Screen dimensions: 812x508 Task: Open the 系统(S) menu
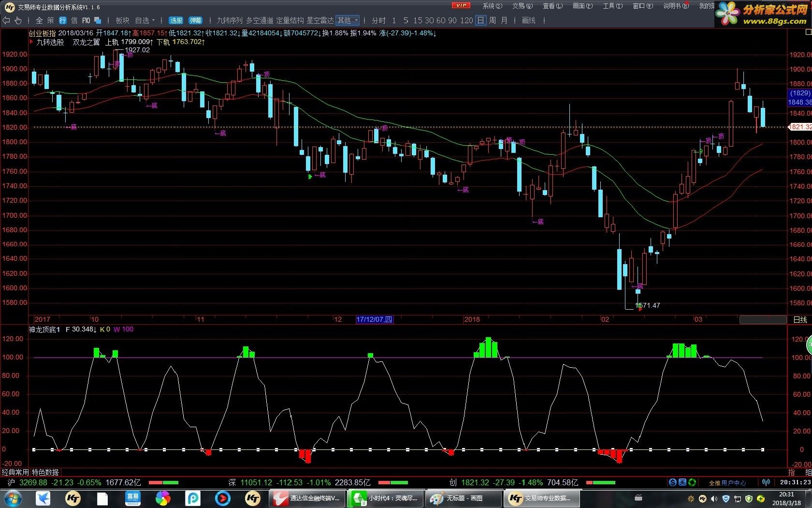click(493, 6)
